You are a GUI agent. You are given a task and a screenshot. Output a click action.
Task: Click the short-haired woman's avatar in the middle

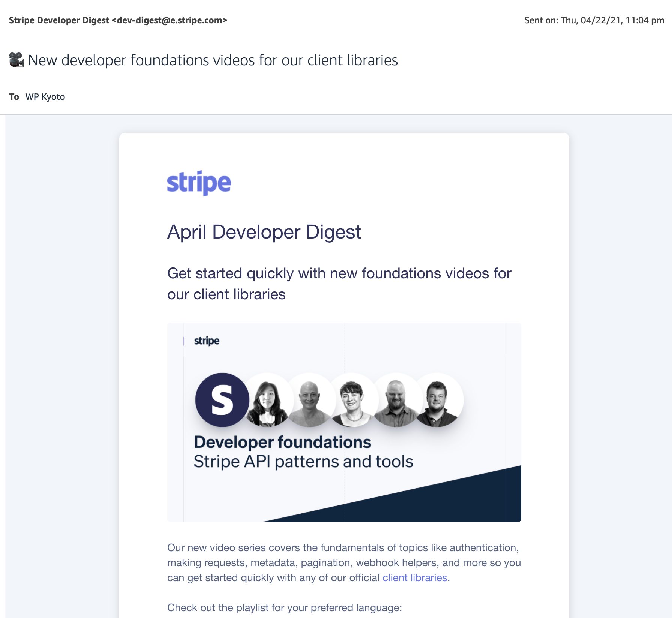coord(352,401)
